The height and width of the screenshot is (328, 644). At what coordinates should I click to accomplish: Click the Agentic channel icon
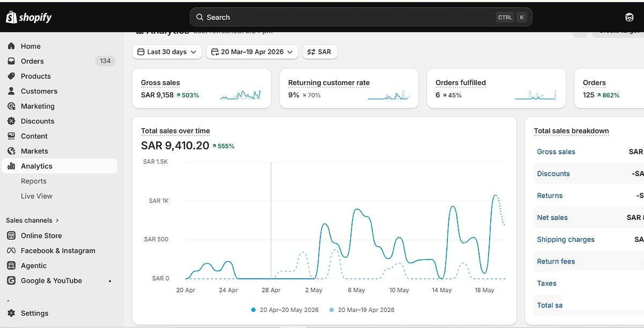point(11,266)
